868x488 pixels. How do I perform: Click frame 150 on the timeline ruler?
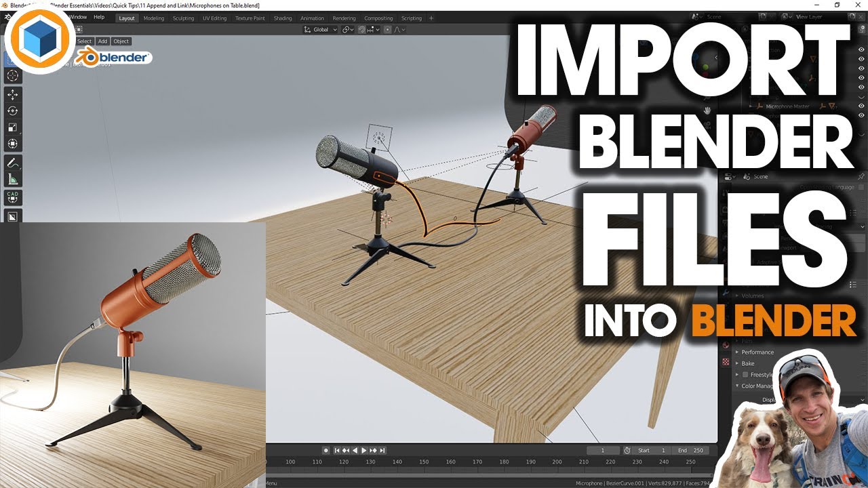coord(424,462)
